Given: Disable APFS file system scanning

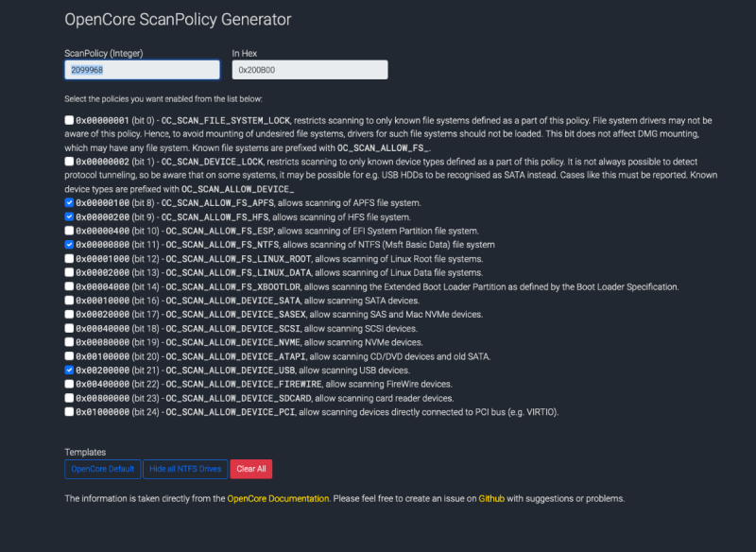Looking at the screenshot, I should pos(68,201).
